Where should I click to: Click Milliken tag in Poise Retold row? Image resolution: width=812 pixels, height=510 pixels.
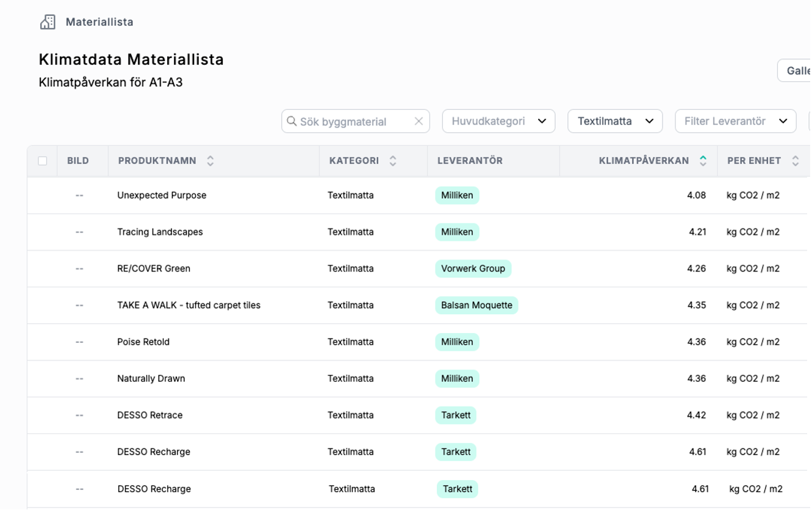click(x=457, y=342)
